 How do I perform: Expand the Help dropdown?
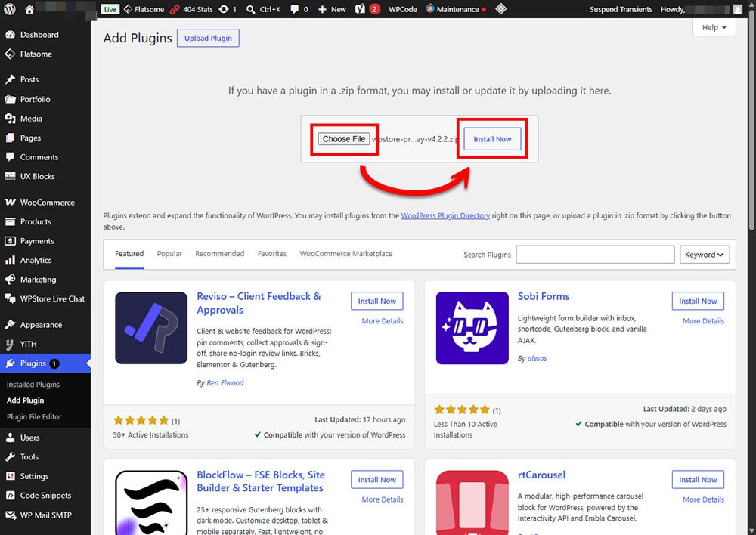tap(714, 27)
